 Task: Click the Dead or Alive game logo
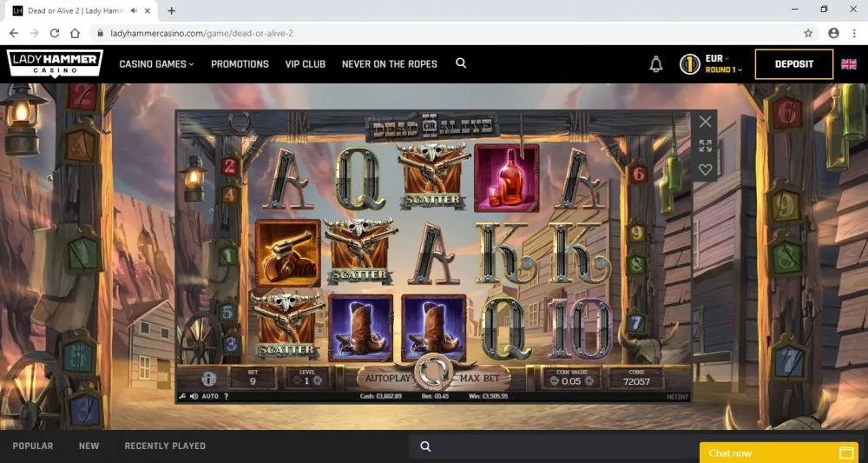click(431, 127)
